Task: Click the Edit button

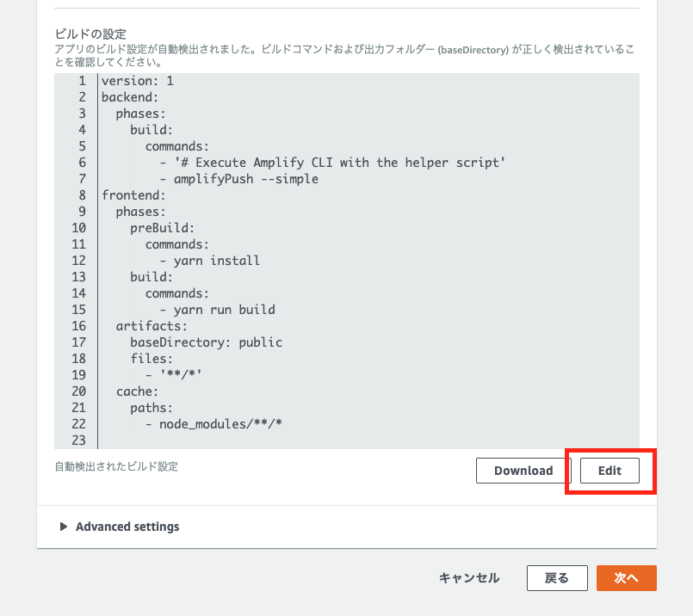Action: tap(609, 471)
